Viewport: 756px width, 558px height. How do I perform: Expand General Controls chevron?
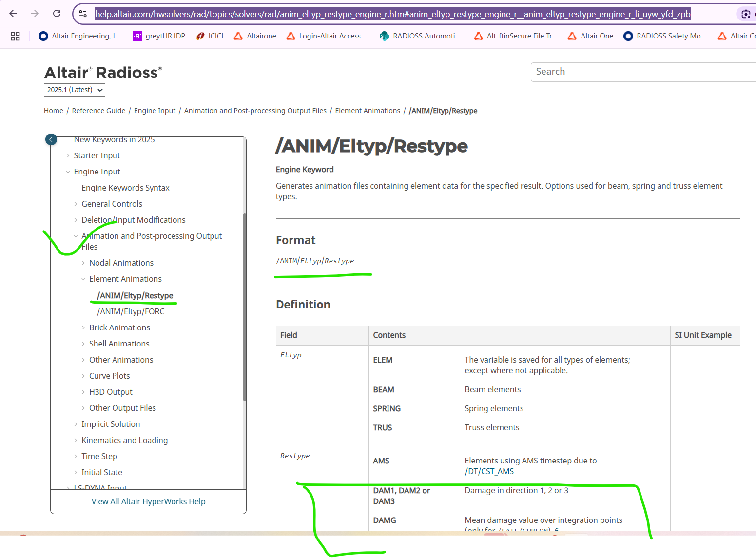click(76, 204)
